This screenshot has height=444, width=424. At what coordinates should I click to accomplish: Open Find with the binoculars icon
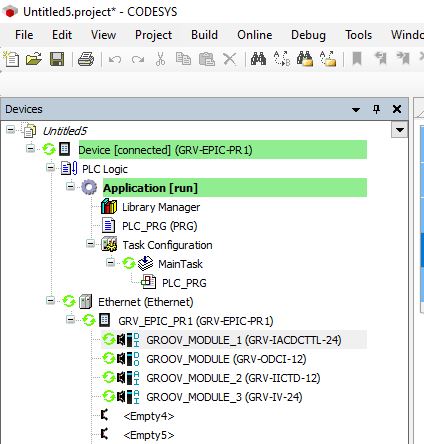258,59
